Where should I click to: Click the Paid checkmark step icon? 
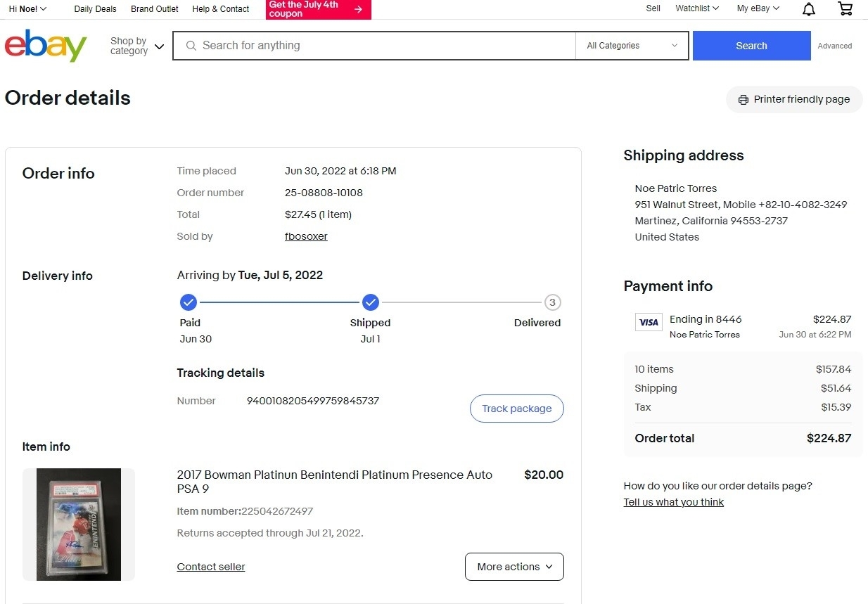point(188,302)
